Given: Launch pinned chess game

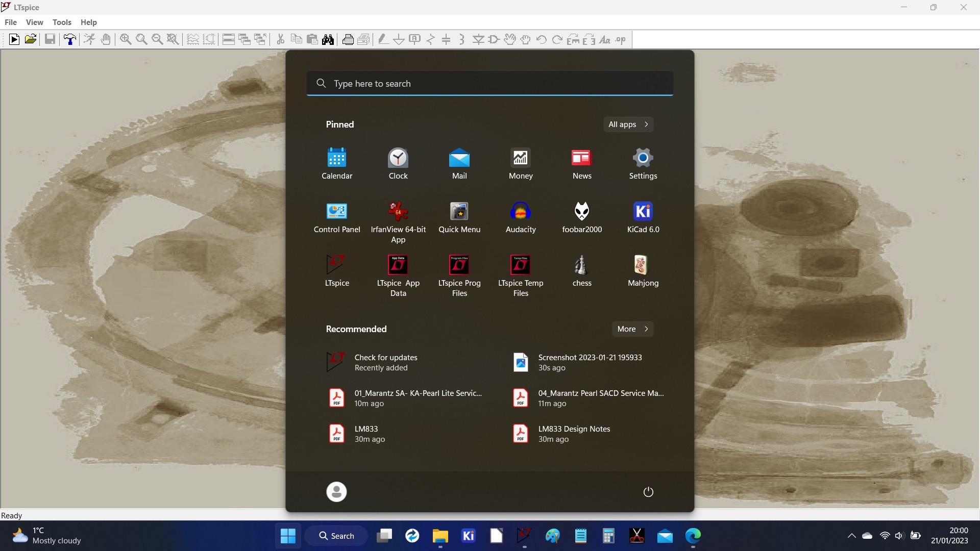Looking at the screenshot, I should [x=582, y=271].
